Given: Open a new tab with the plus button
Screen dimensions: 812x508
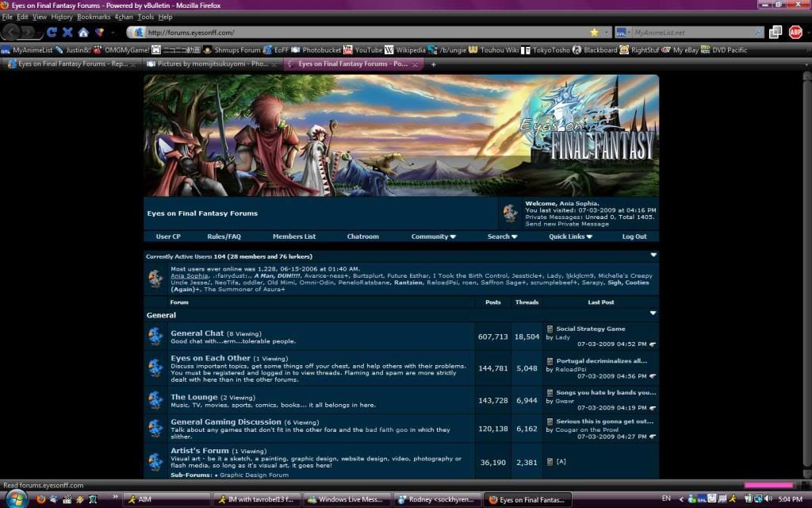Looking at the screenshot, I should tap(434, 64).
